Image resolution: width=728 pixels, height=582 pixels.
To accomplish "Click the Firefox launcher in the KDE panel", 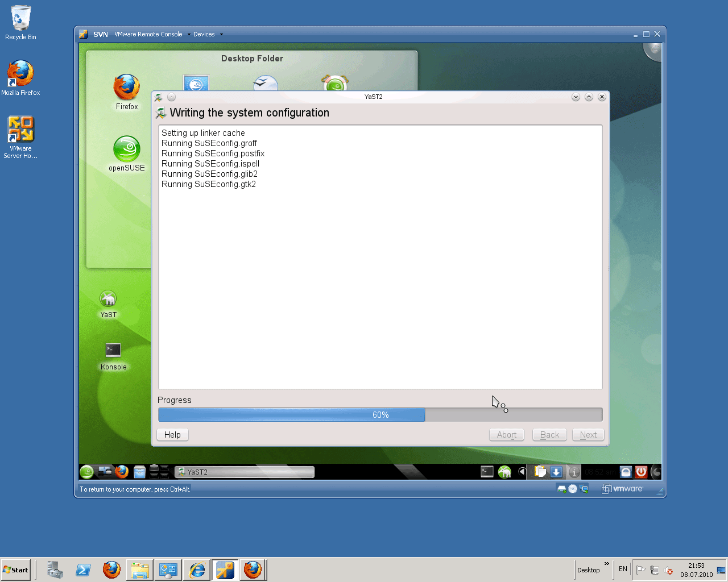I will point(122,472).
